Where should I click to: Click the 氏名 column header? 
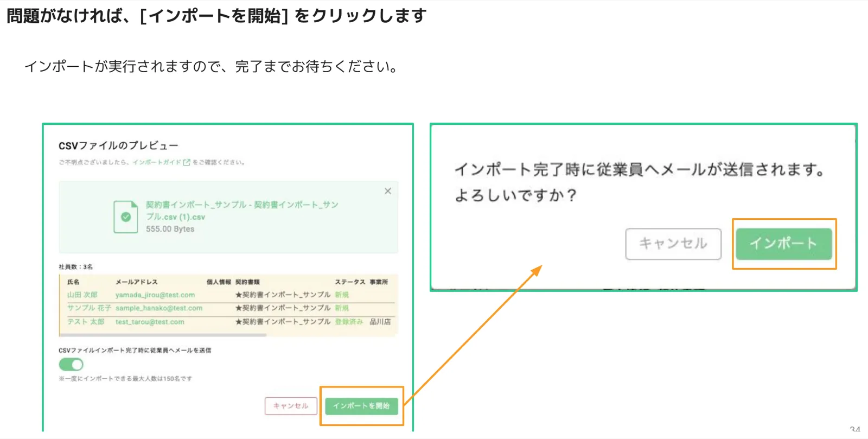point(73,282)
